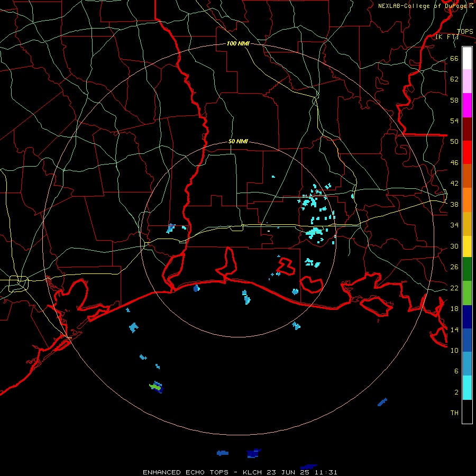Choose the dark green legend band
This screenshot has width=476, height=476.
coord(467,269)
